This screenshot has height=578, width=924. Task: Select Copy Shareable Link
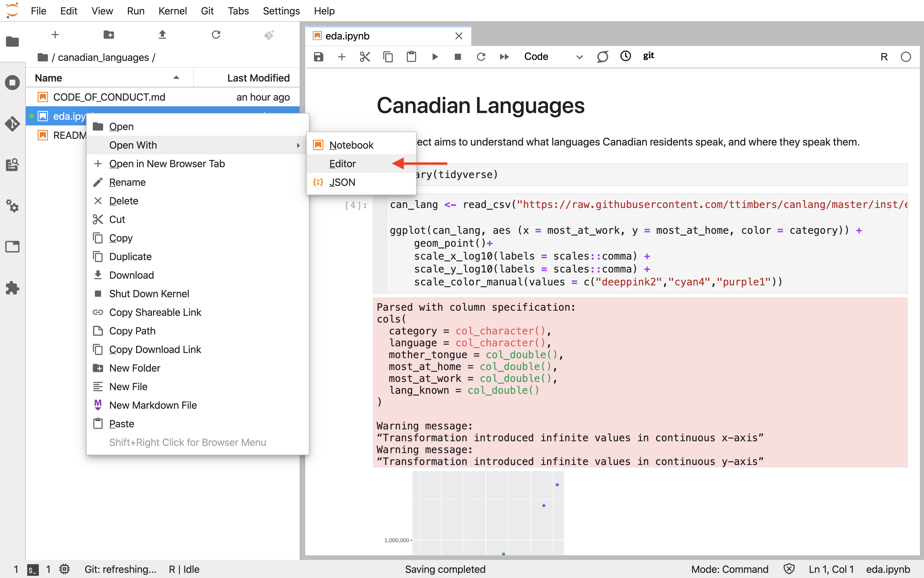tap(197, 312)
